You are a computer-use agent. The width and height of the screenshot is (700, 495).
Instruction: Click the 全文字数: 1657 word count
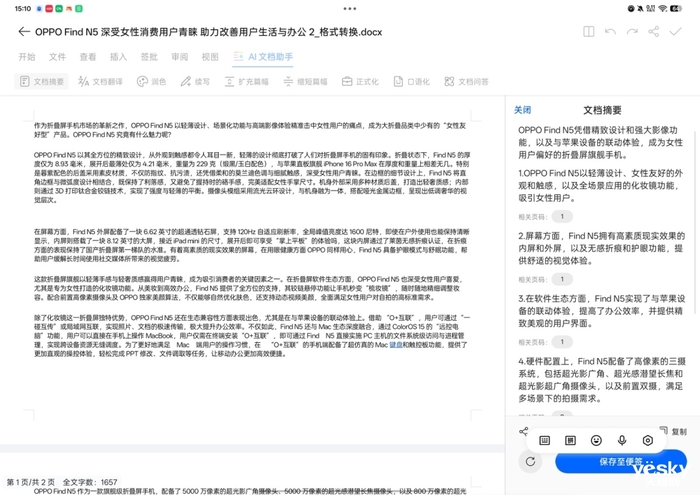pyautogui.click(x=90, y=482)
